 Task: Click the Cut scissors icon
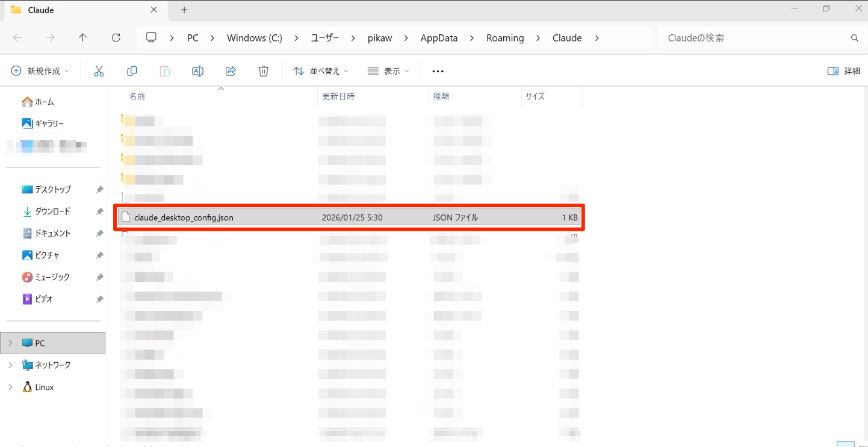[99, 71]
